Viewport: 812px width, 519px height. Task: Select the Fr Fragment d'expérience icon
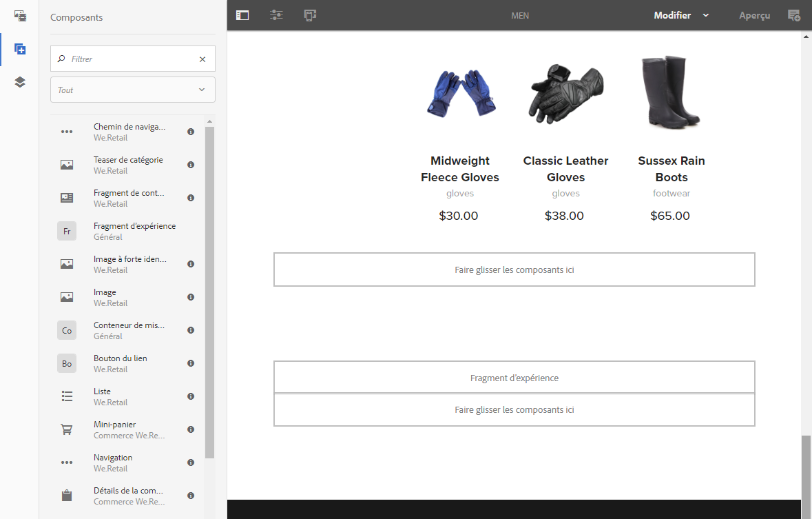point(67,232)
